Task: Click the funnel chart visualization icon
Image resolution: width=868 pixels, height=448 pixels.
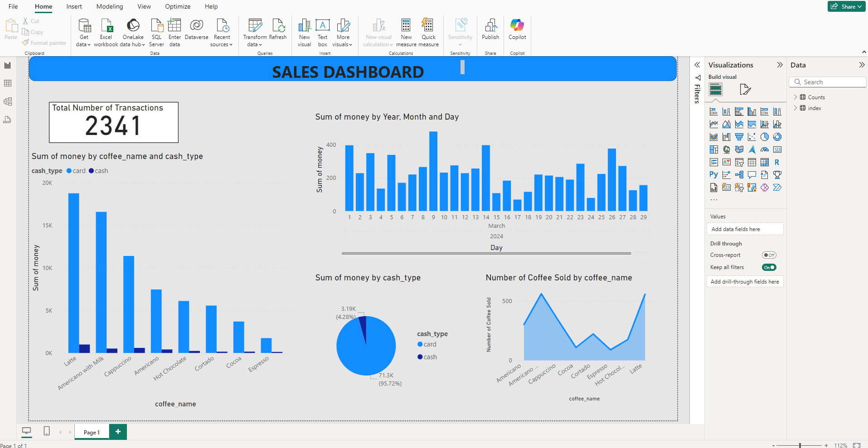Action: pos(739,137)
